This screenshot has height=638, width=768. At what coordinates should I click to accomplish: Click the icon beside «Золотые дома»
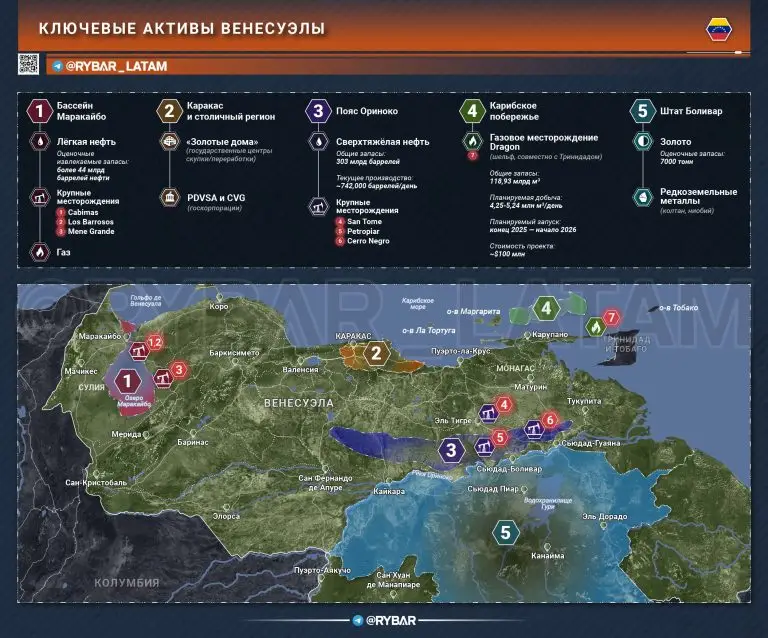[x=169, y=142]
